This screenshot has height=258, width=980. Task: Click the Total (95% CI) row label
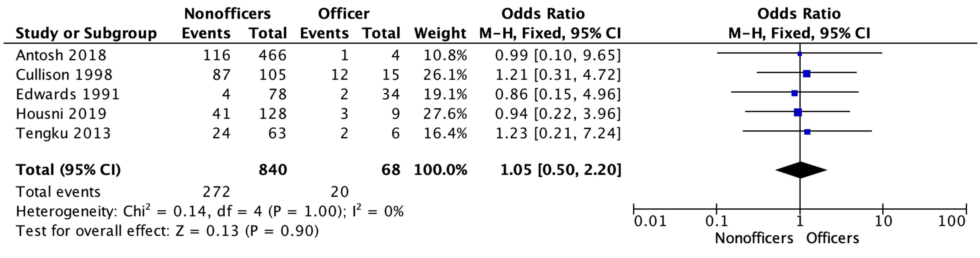point(68,170)
